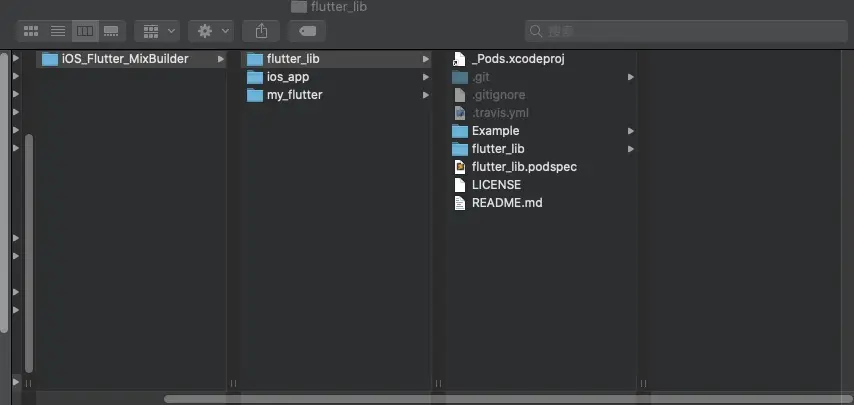
Task: Expand the Example folder arrow
Action: pyautogui.click(x=631, y=131)
